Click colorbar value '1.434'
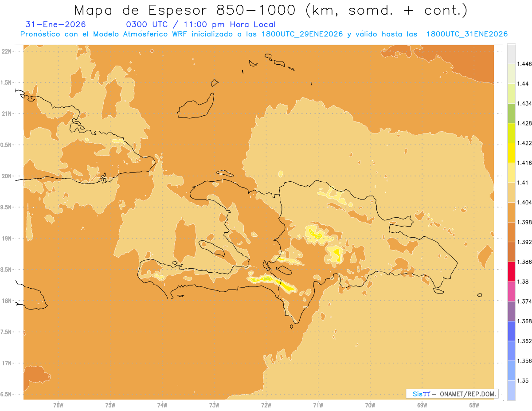 tap(525, 103)
